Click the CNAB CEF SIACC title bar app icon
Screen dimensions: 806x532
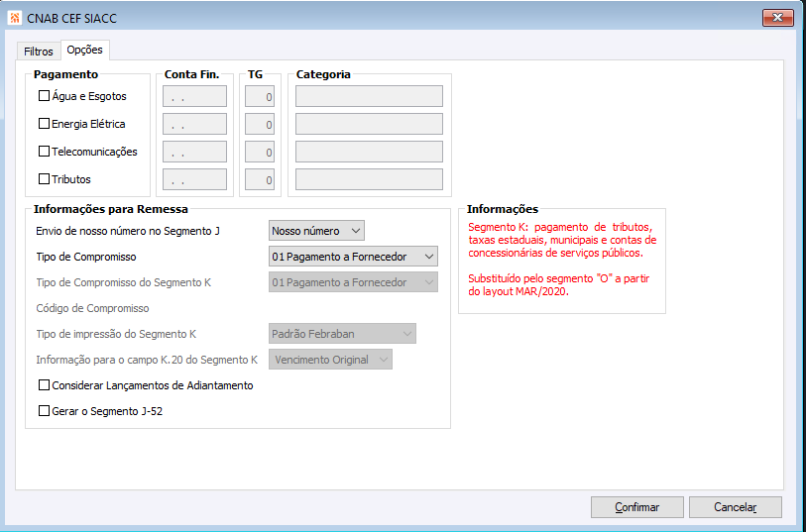point(14,19)
